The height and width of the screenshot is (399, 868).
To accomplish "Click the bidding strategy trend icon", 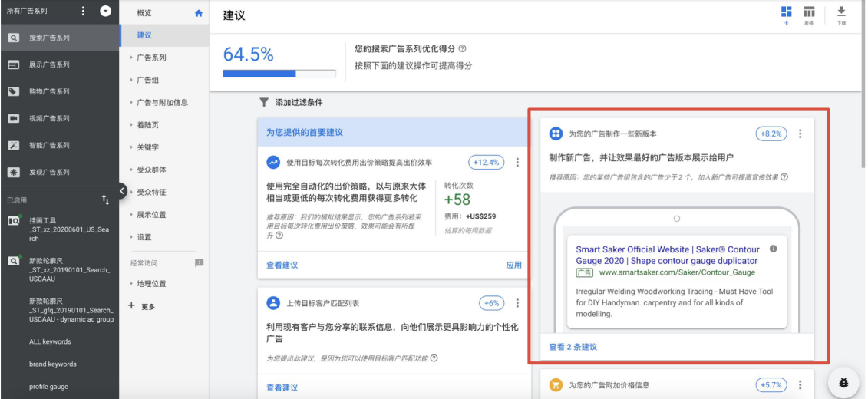I will point(273,162).
